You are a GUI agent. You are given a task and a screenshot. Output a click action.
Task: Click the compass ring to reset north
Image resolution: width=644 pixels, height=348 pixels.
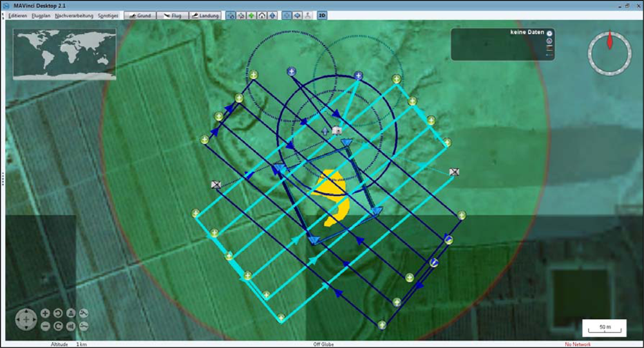pos(609,53)
